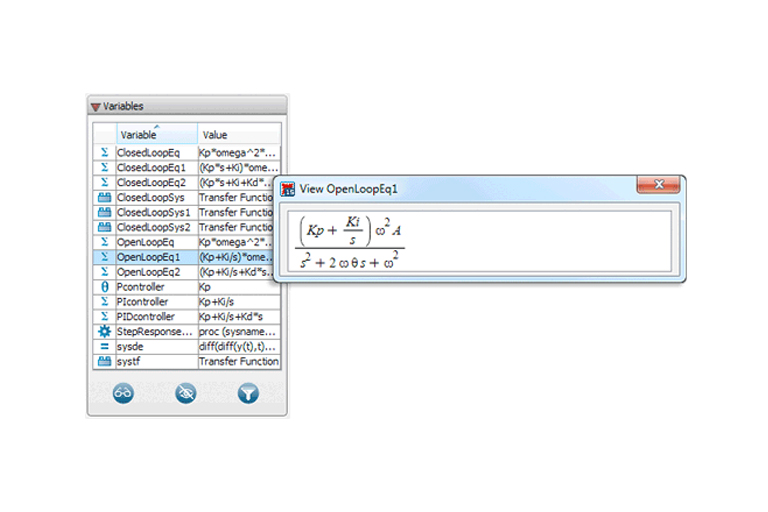768x512 pixels.
Task: Select the PIcontroller variable name
Action: [x=143, y=301]
